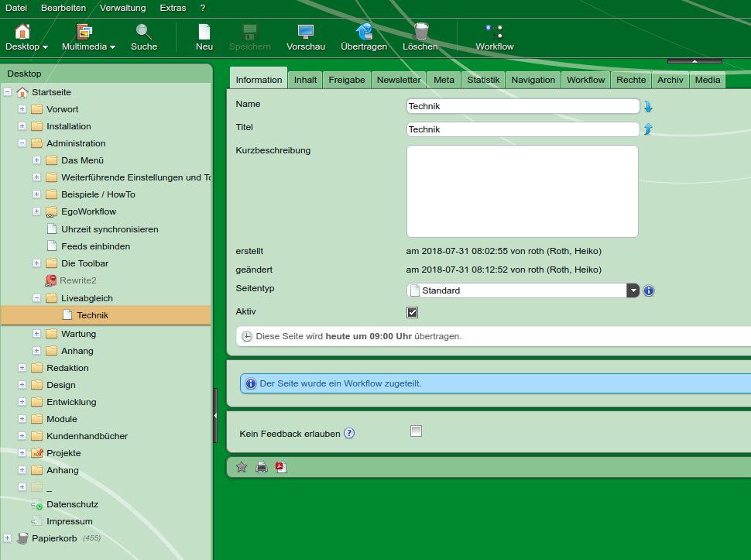Expand the Papierkorb node
Viewport: 751px width, 560px height.
pyautogui.click(x=7, y=538)
